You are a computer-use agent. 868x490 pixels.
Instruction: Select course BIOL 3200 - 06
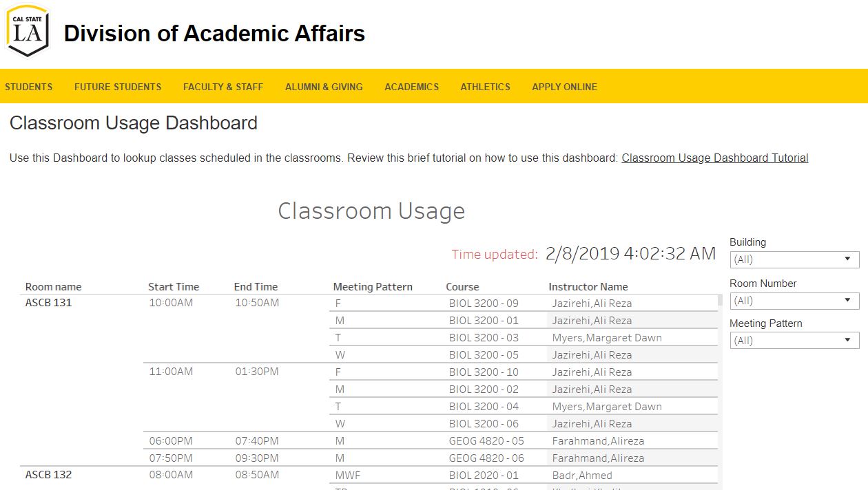[x=484, y=423]
